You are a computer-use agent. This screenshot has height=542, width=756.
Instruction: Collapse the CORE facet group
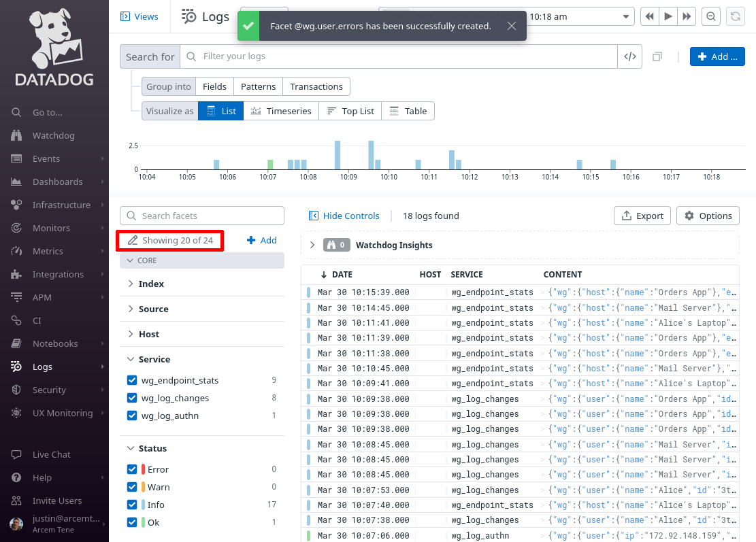[202, 260]
